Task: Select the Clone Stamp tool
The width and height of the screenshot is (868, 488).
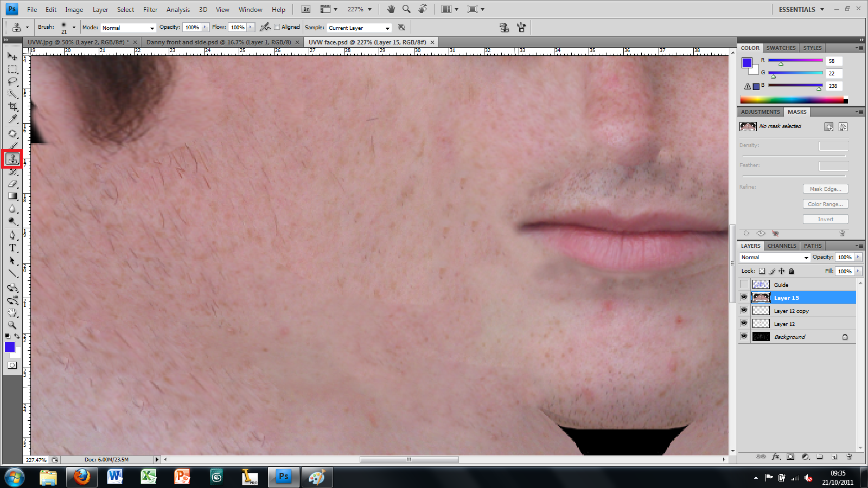Action: pyautogui.click(x=12, y=158)
